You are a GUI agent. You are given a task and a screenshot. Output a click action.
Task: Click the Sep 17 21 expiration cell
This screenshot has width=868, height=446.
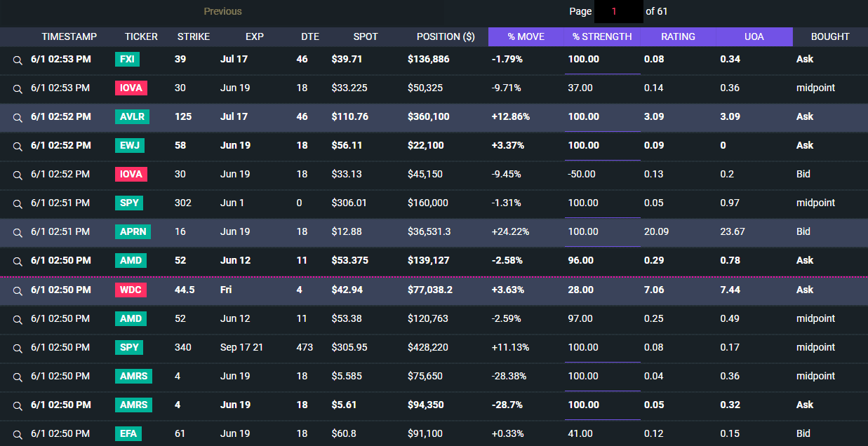(241, 347)
